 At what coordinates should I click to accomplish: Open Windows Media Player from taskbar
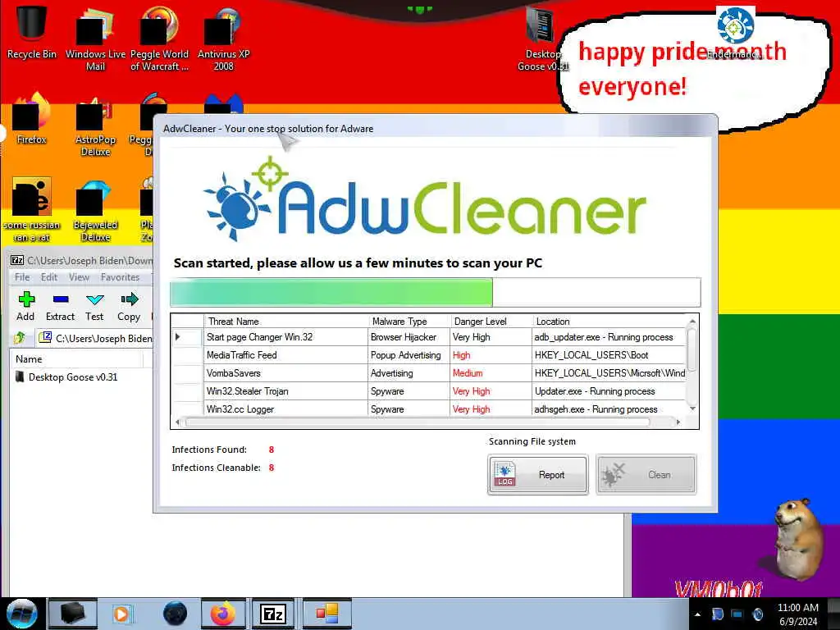(121, 614)
